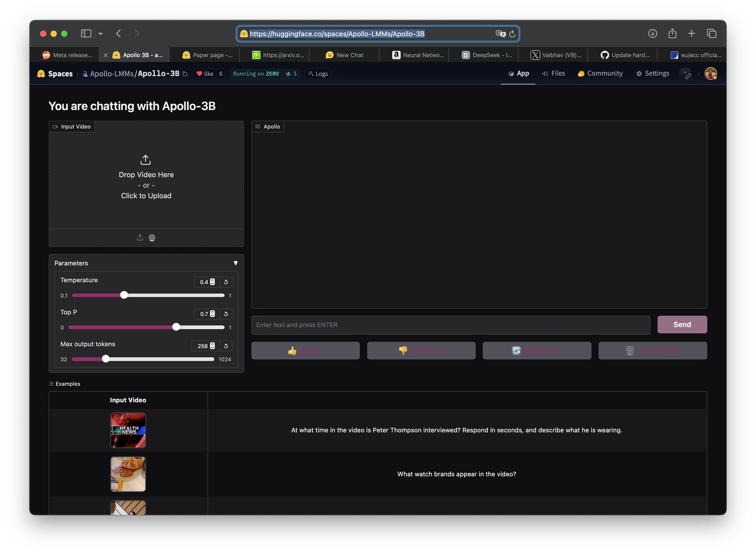Switch to the Paper page tab

coord(207,55)
